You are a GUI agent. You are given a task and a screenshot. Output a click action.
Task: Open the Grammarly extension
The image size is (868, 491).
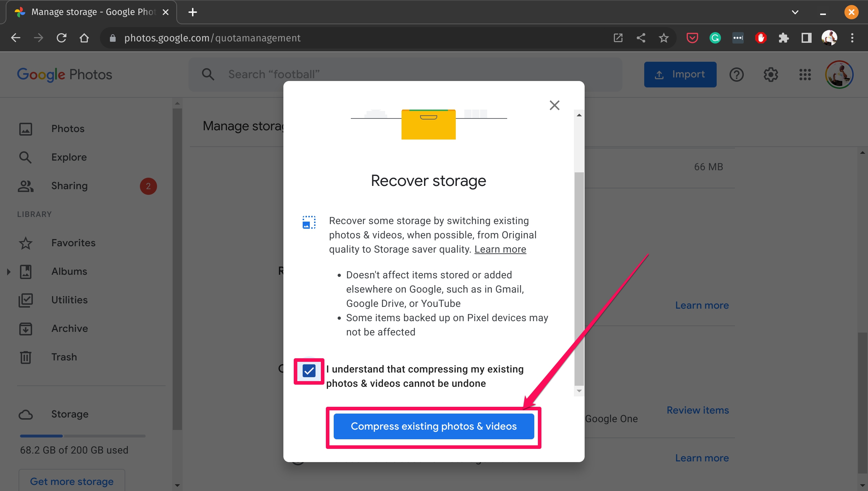tap(715, 38)
